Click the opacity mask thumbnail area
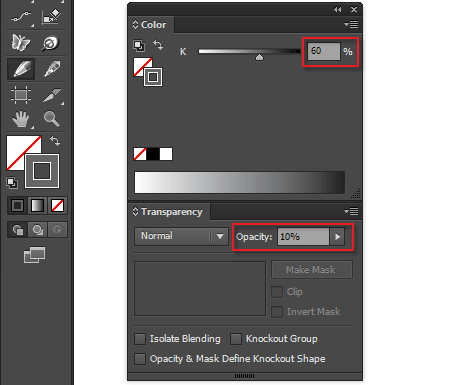Viewport: 450px width, 385px height. [200, 288]
